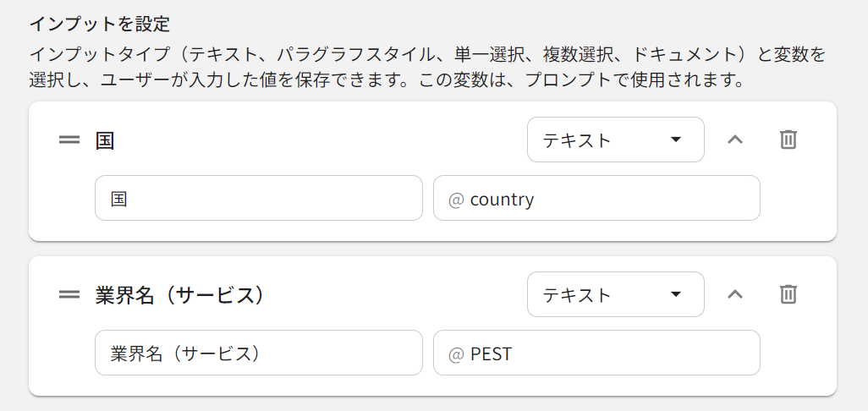The height and width of the screenshot is (411, 868).
Task: Click the 国 card title
Action: pos(105,140)
